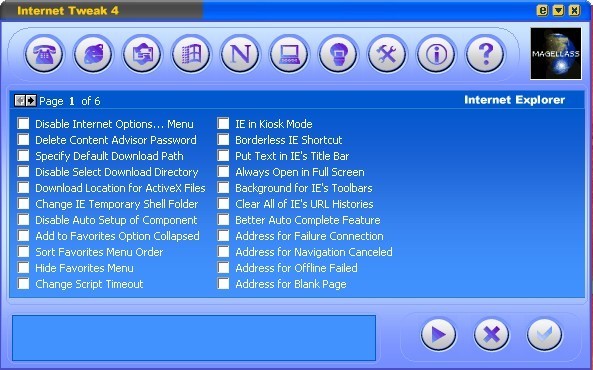The width and height of the screenshot is (593, 370).
Task: Show the information (i) icon
Action: pos(436,54)
